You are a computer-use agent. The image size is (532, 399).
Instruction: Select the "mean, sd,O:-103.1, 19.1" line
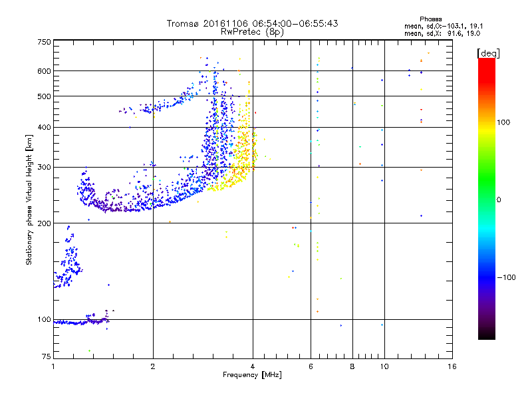tap(444, 26)
